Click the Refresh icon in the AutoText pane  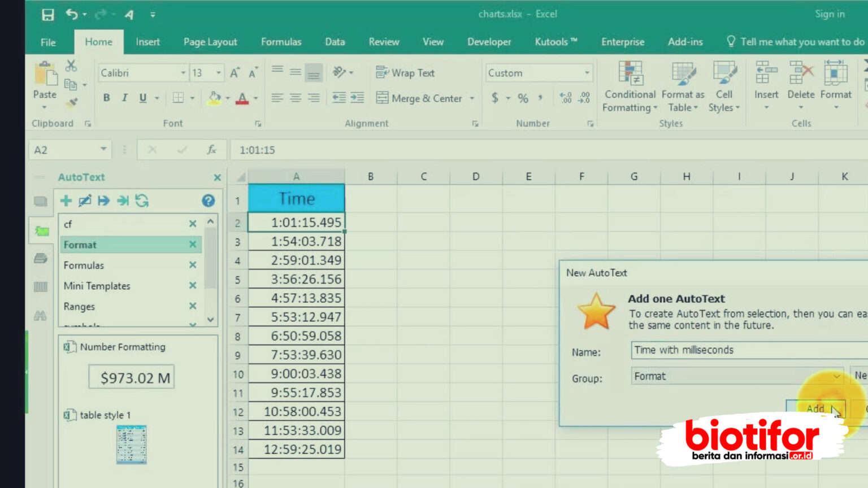141,201
